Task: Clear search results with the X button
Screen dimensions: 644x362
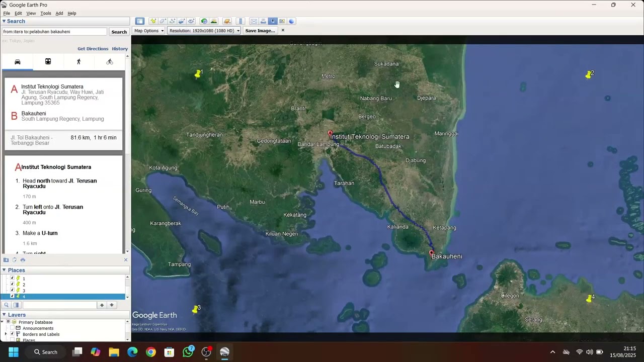Action: coord(126,260)
